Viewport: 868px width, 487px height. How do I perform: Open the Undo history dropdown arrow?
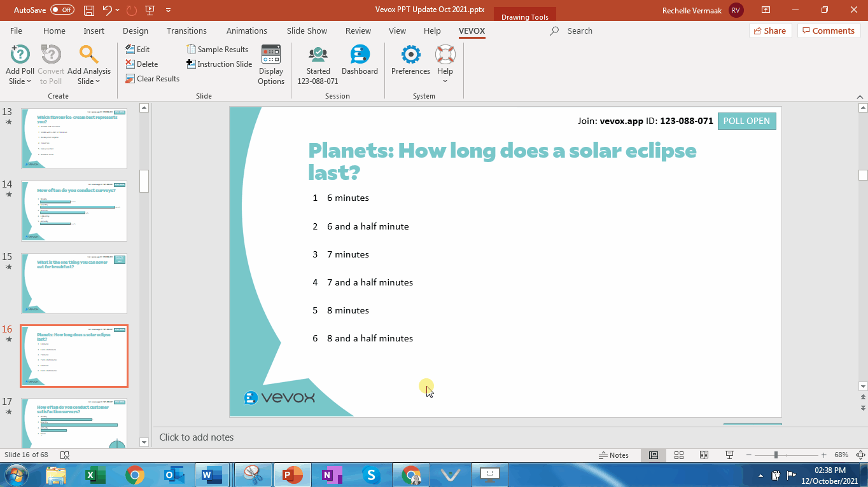(x=118, y=10)
